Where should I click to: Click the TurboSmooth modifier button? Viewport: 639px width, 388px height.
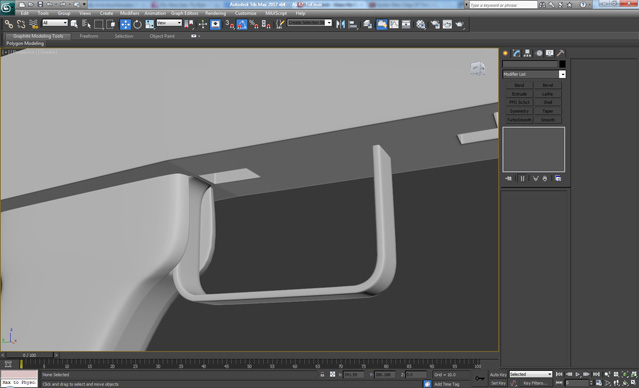[519, 120]
